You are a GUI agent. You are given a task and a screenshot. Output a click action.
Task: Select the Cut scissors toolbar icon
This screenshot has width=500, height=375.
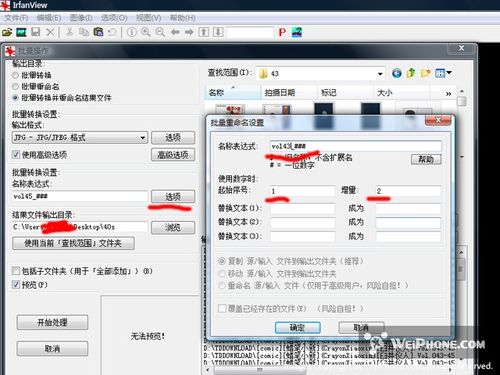coord(69,32)
